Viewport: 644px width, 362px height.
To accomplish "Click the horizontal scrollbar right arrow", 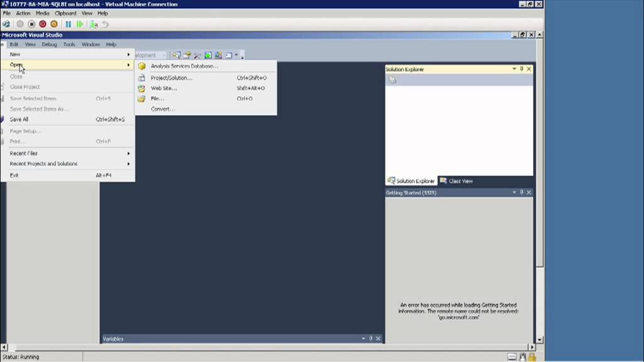I will [x=532, y=347].
